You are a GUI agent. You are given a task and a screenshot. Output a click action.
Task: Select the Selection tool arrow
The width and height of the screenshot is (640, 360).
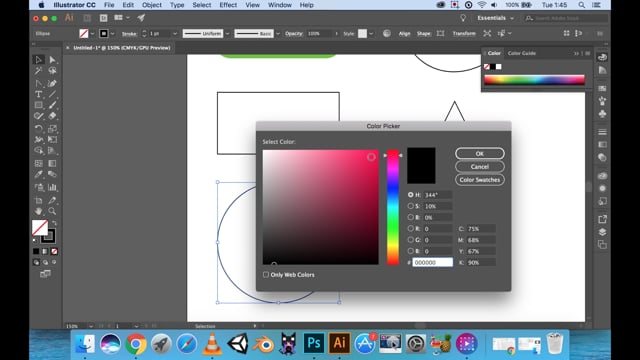38,60
